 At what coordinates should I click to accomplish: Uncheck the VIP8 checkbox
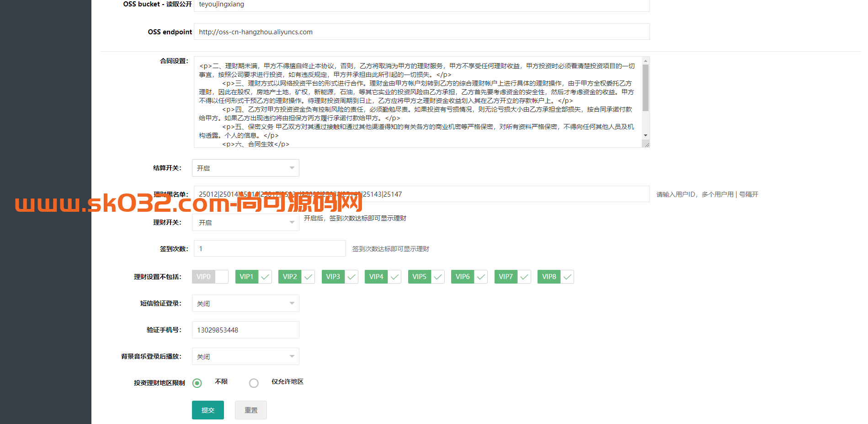click(556, 277)
